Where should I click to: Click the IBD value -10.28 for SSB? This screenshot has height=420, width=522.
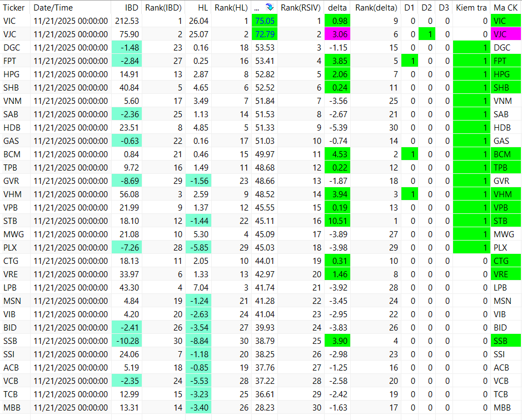(127, 341)
